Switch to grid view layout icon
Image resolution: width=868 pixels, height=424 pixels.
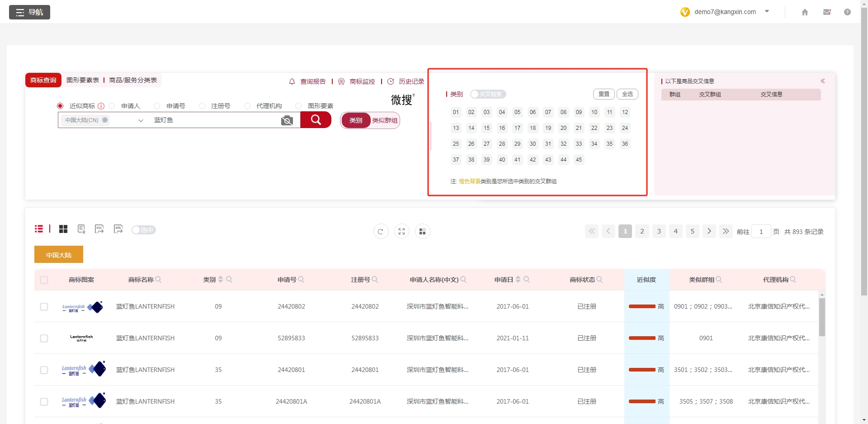click(x=63, y=229)
